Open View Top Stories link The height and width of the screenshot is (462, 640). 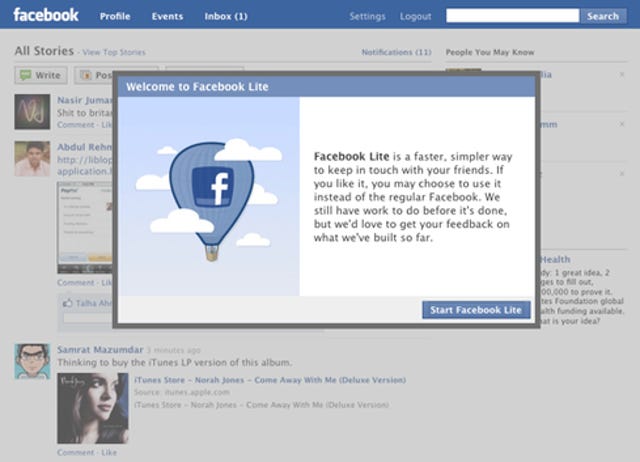tap(114, 52)
